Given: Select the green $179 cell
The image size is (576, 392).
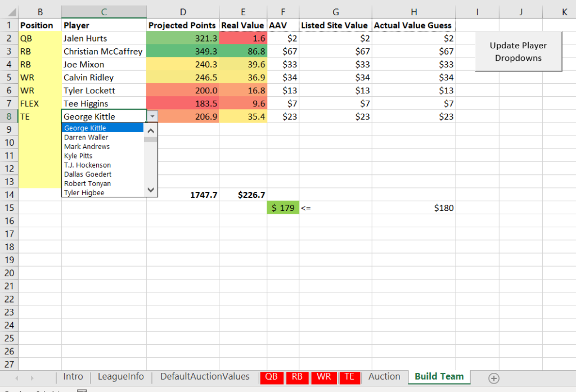Looking at the screenshot, I should [282, 208].
